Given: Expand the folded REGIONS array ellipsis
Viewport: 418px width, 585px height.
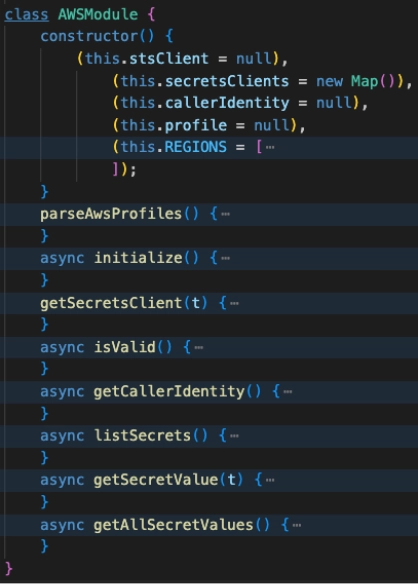Looking at the screenshot, I should coord(270,147).
